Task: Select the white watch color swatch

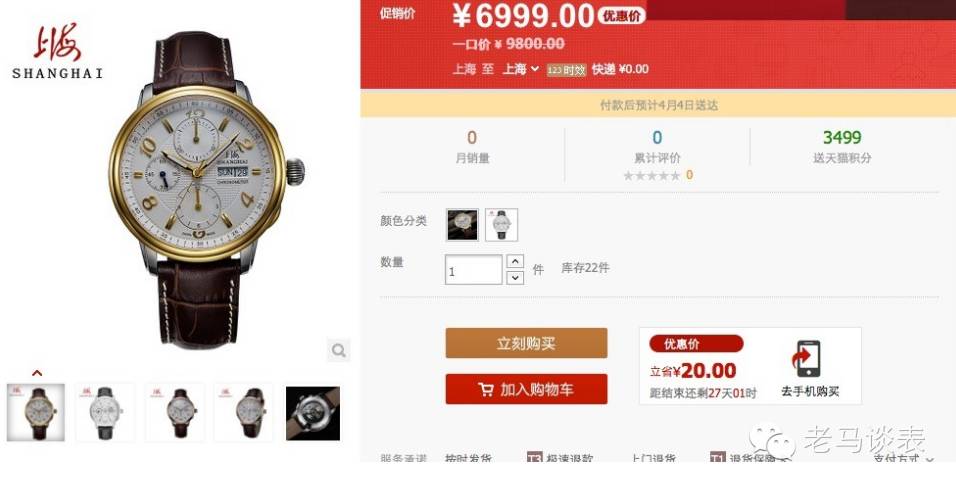Action: click(501, 224)
